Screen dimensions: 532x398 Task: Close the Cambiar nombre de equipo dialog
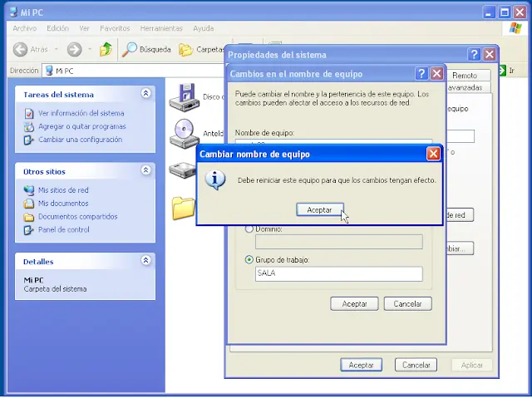pos(433,154)
